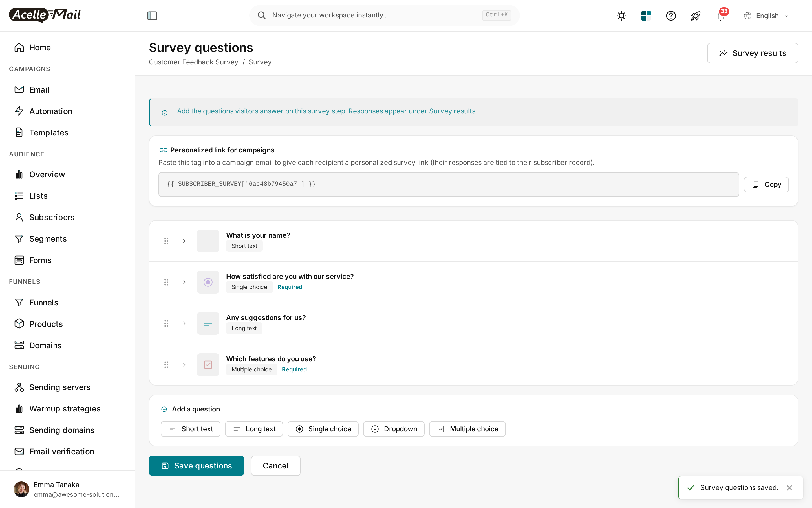The image size is (812, 508).
Task: Open Templates in sidebar
Action: pyautogui.click(x=49, y=133)
